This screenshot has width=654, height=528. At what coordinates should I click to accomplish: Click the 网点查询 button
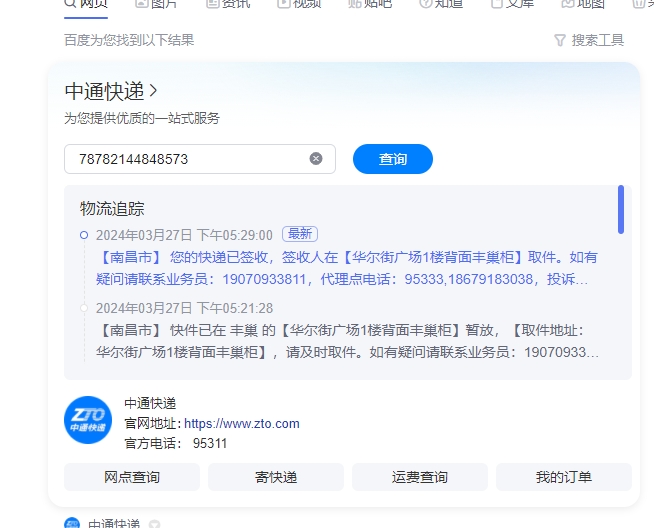[132, 477]
